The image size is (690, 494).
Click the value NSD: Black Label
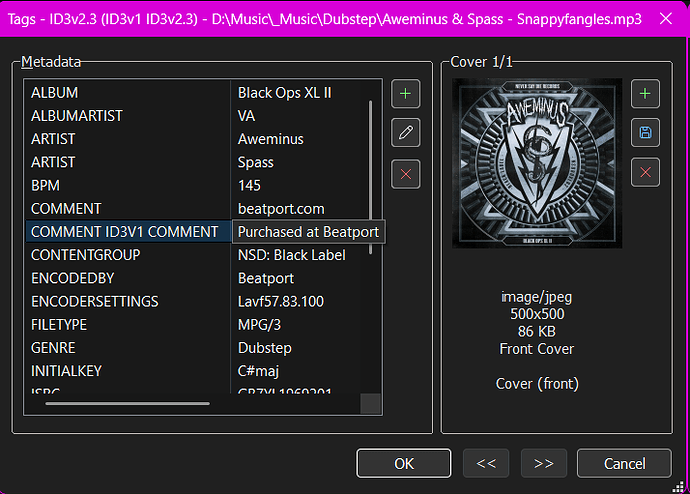click(291, 255)
